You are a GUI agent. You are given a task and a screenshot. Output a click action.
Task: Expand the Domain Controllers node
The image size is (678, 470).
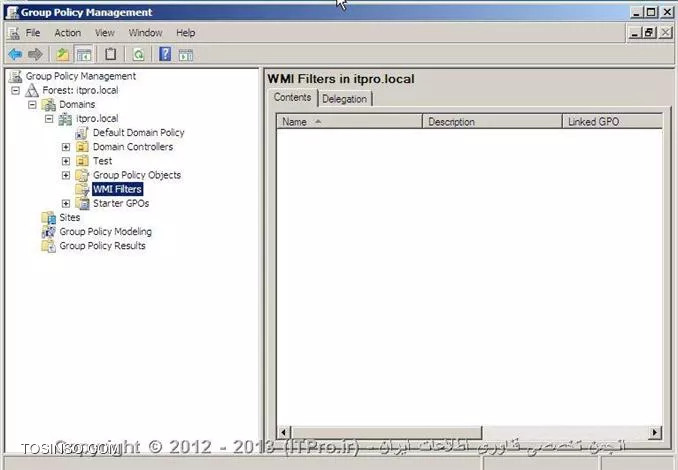point(66,147)
